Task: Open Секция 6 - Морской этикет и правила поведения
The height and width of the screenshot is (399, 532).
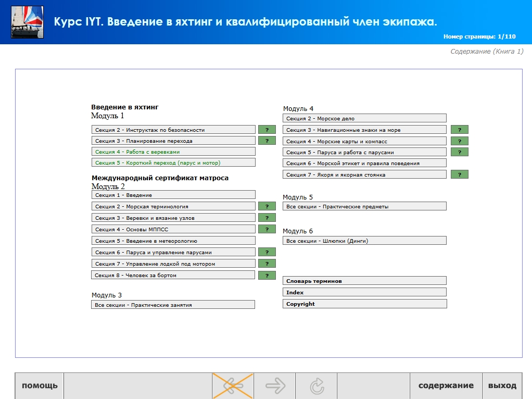Action: [364, 163]
